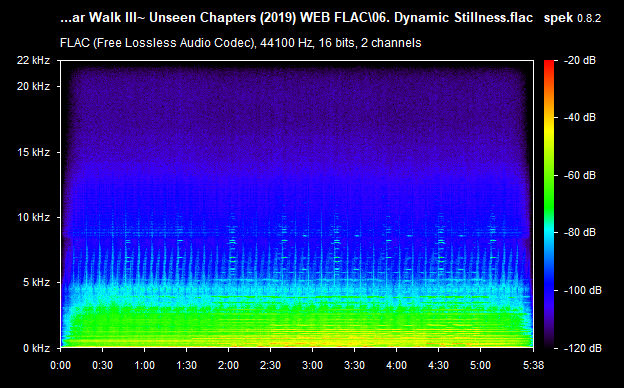Click the 0 kHz frequency label
The height and width of the screenshot is (388, 624).
[x=36, y=348]
